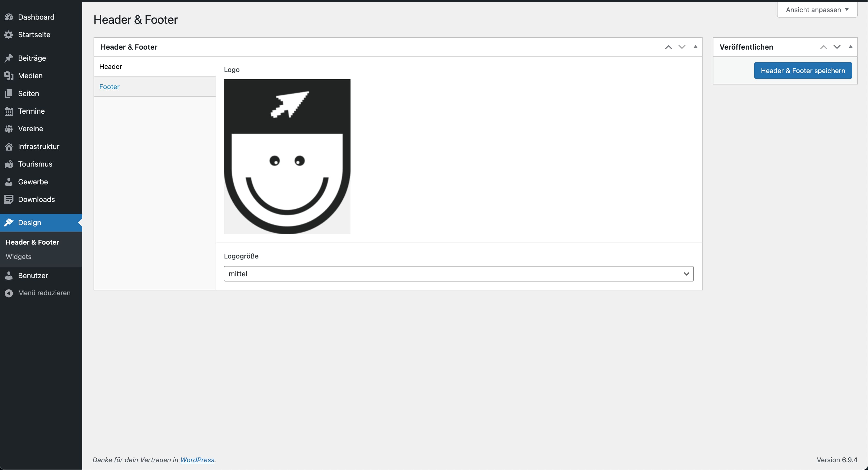Open the WordPress link in the footer
The width and height of the screenshot is (868, 470).
click(197, 460)
